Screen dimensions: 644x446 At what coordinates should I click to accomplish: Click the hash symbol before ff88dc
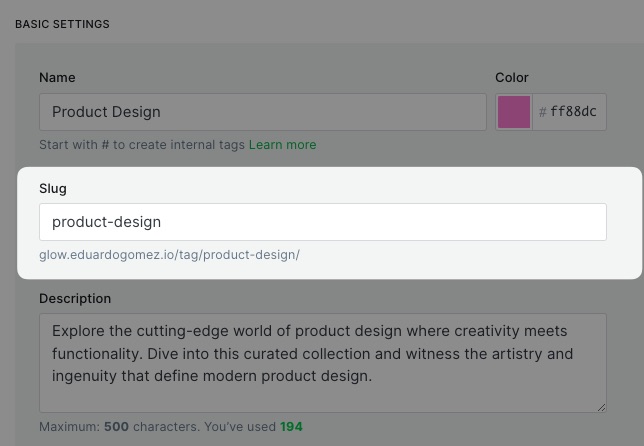(543, 112)
